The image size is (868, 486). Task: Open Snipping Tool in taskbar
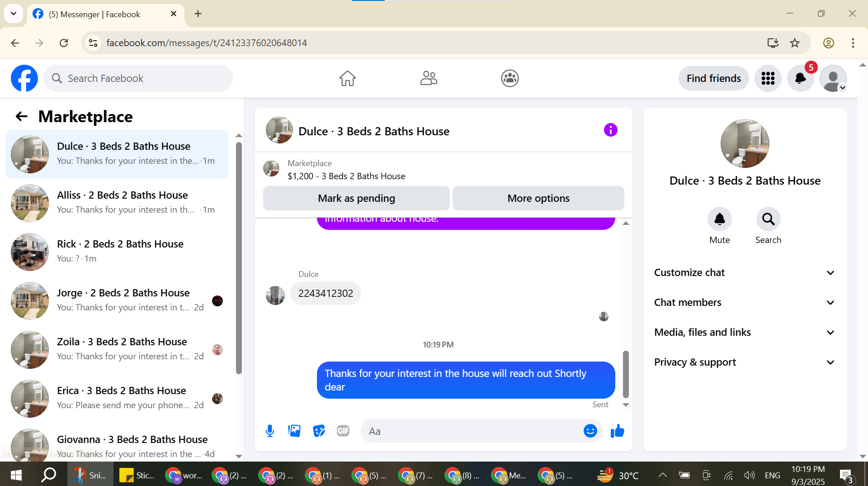click(90, 475)
